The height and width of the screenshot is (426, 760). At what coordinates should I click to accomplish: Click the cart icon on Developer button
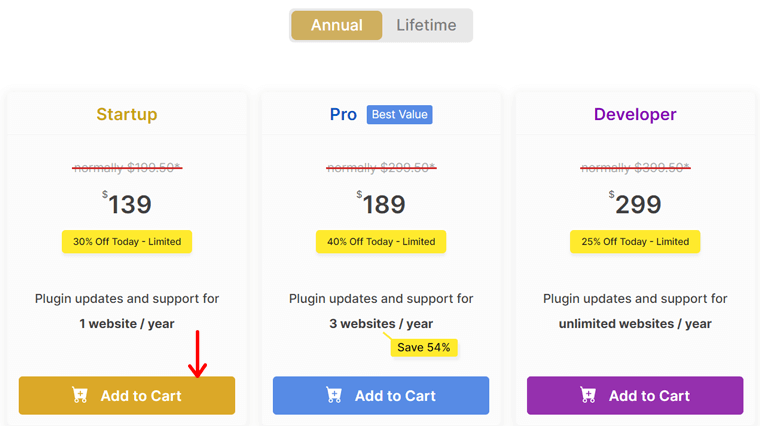coord(588,395)
